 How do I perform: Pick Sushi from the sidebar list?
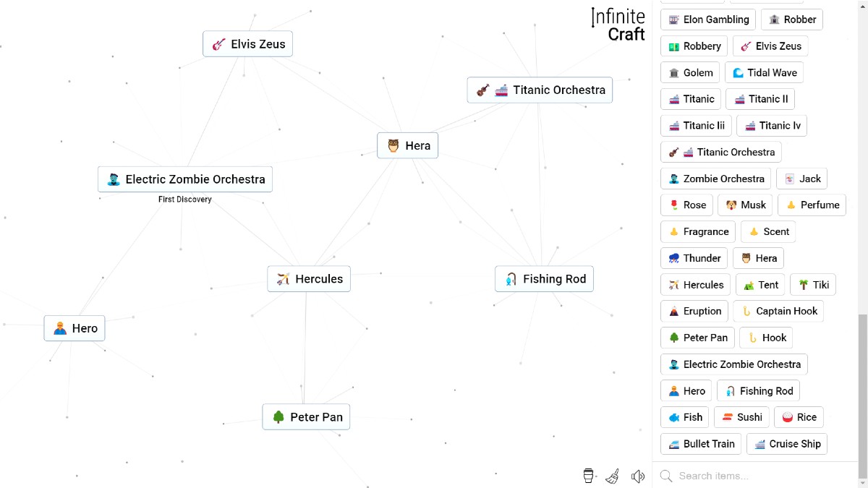(741, 417)
